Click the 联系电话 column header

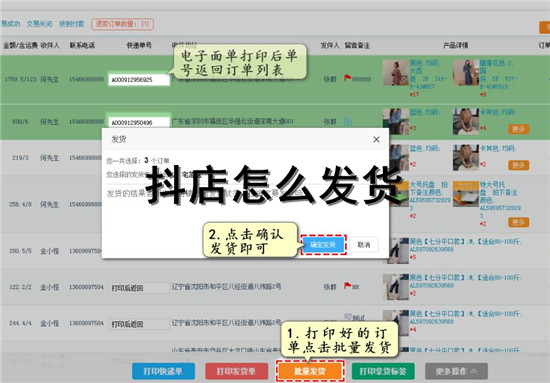click(82, 46)
